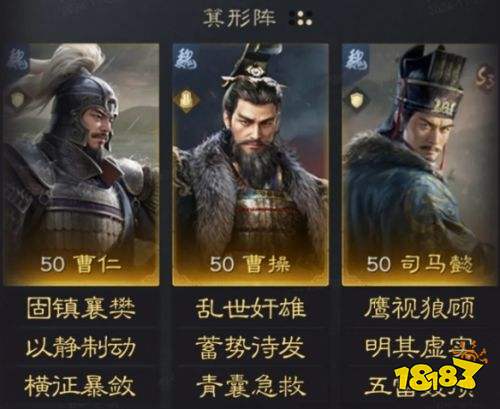
Task: Click the gold troop-type icon on 曹操's card
Action: (x=187, y=99)
